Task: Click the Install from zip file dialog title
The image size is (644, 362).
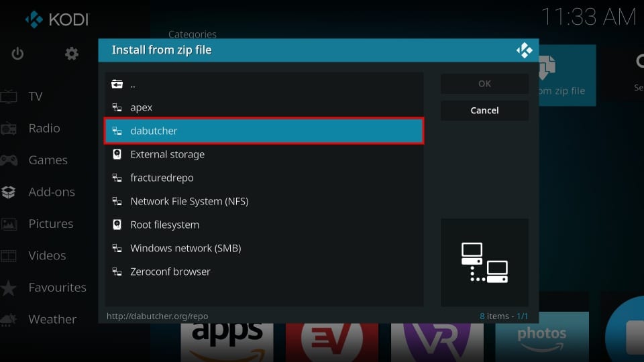Action: click(162, 50)
